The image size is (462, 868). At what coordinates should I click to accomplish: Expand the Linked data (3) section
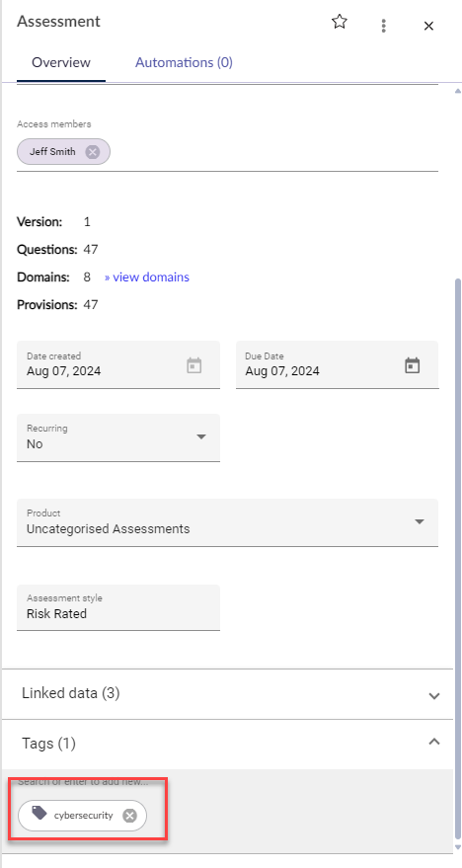[x=227, y=694]
